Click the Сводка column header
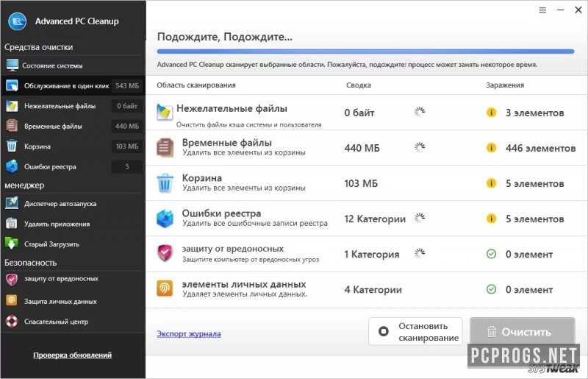588x379 pixels. [x=359, y=85]
